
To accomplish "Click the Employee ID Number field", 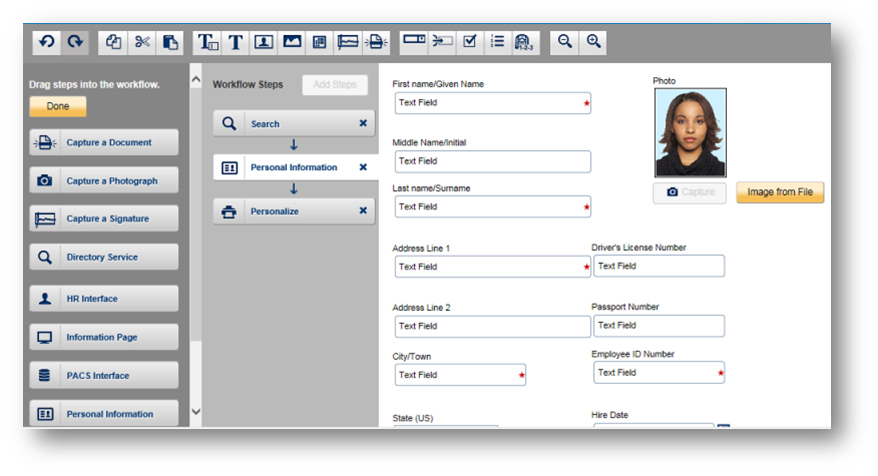I will (x=659, y=372).
